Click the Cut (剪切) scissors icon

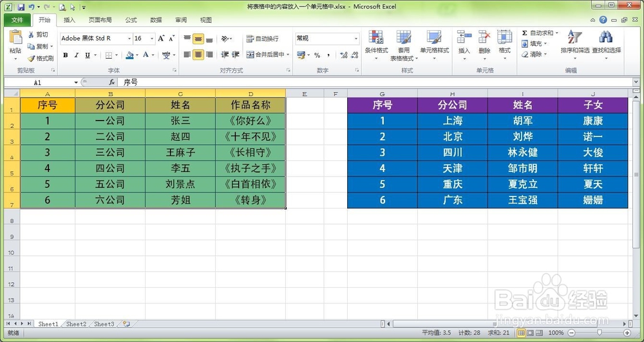point(31,35)
